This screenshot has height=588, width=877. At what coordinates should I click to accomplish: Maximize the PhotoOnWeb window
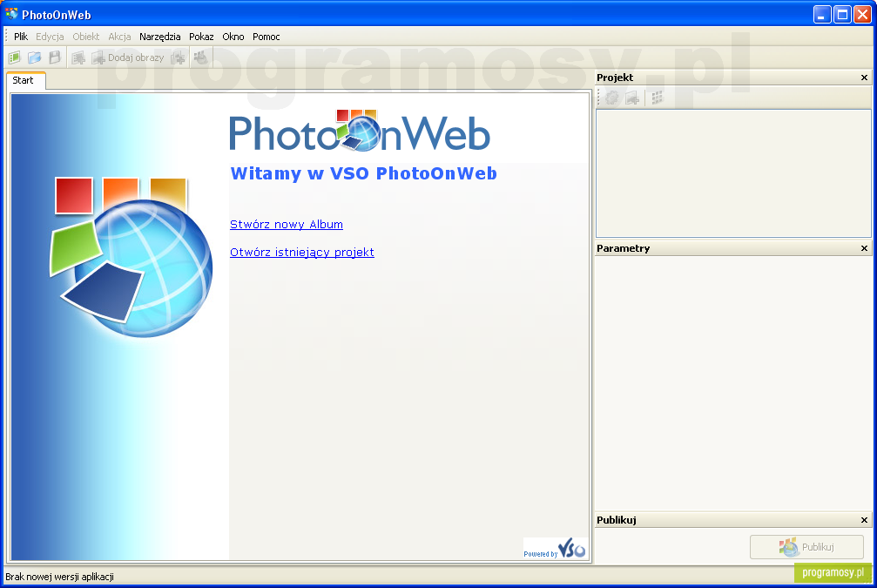click(842, 15)
